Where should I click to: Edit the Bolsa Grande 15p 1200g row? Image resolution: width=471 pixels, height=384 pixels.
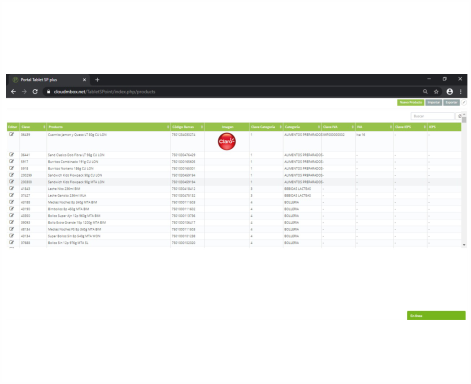11,222
